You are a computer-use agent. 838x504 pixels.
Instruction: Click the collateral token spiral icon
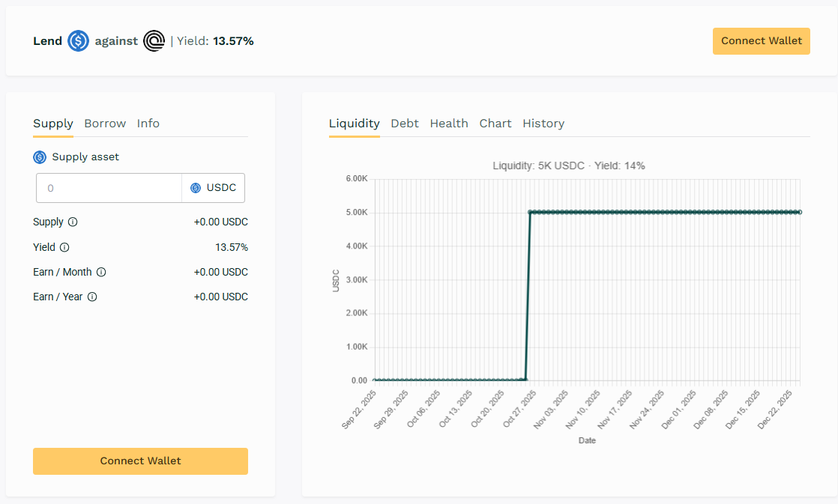tap(154, 41)
